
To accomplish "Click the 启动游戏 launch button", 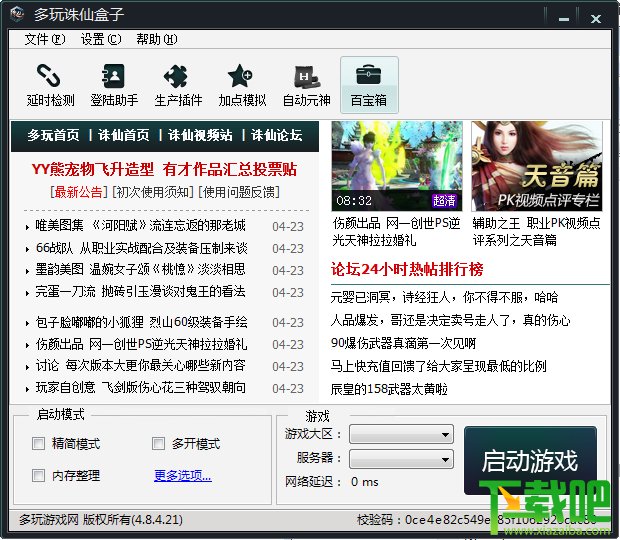I will click(x=530, y=461).
